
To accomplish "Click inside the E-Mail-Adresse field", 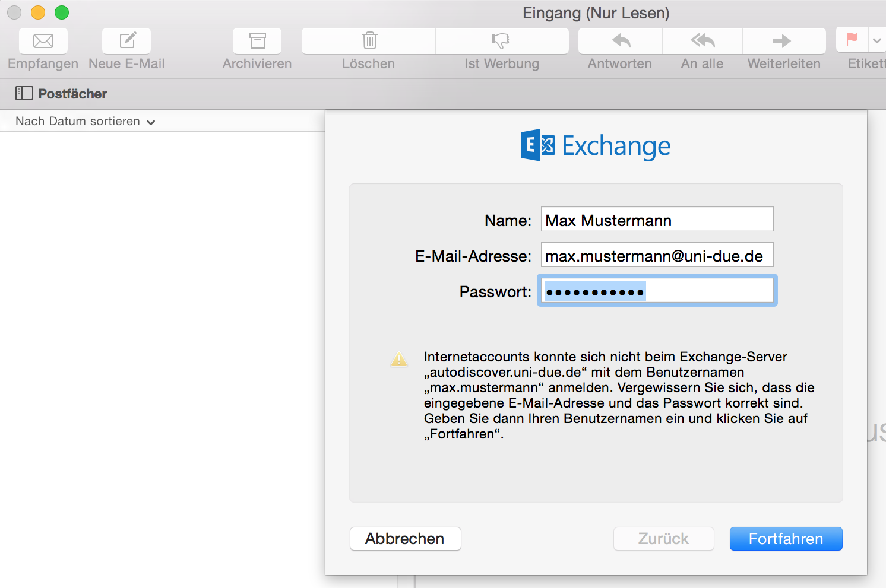I will (x=656, y=255).
